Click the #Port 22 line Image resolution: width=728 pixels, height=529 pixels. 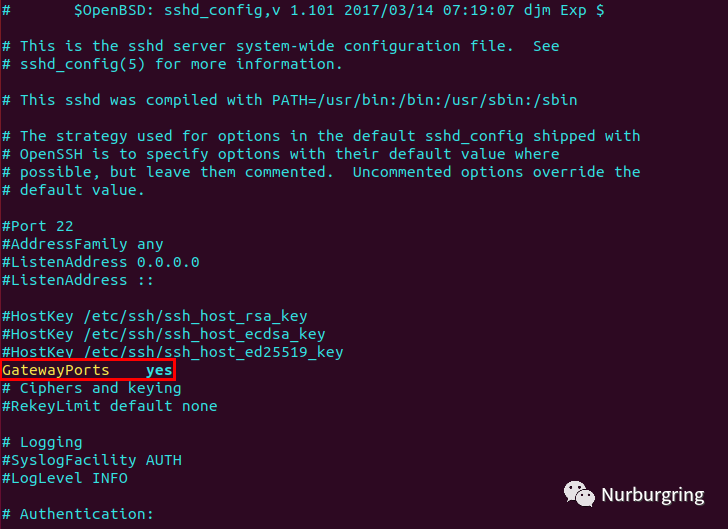pyautogui.click(x=38, y=226)
